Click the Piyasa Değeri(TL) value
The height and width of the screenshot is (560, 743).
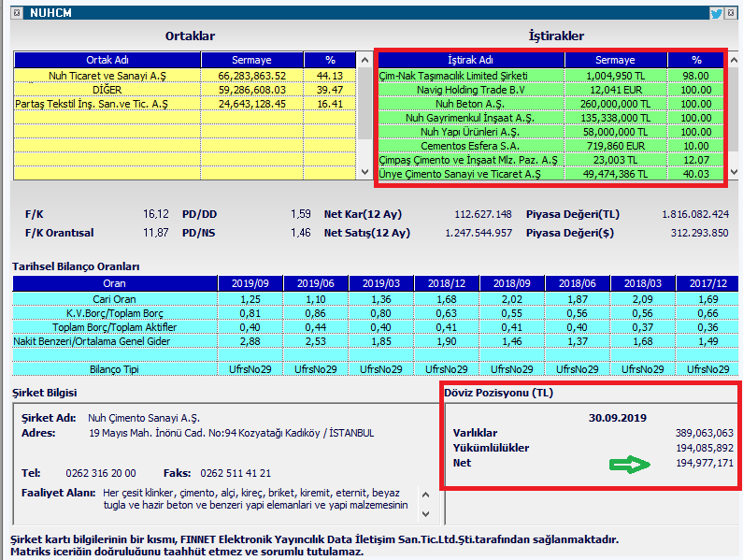pyautogui.click(x=695, y=214)
